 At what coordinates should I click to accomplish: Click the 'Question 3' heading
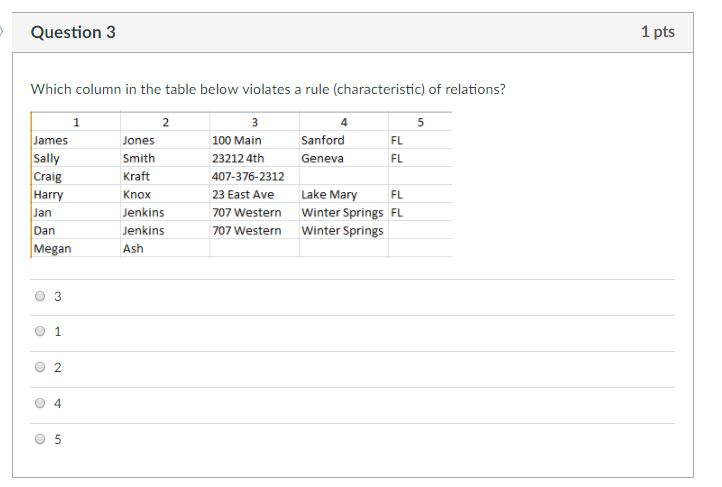coord(73,32)
